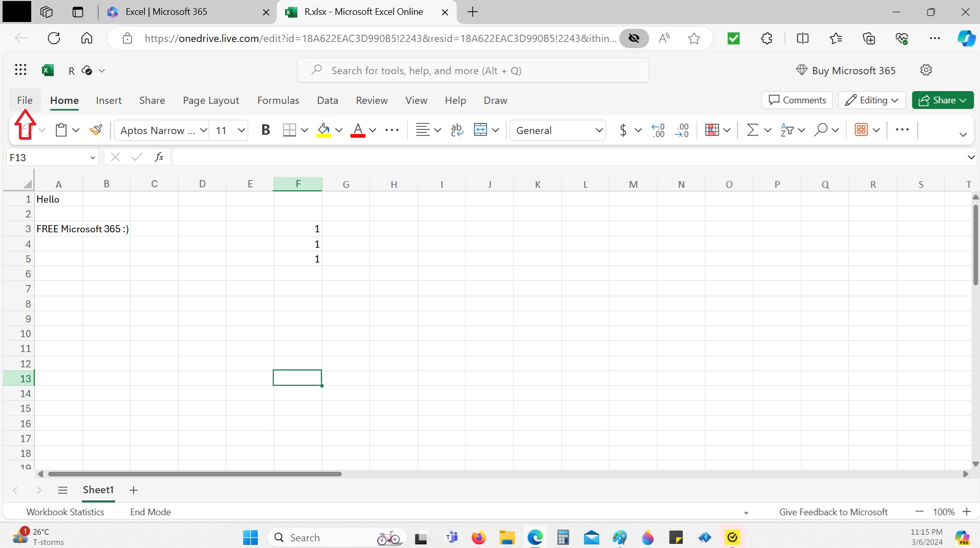The image size is (980, 548).
Task: Click the Wrap Text icon
Action: [x=456, y=130]
